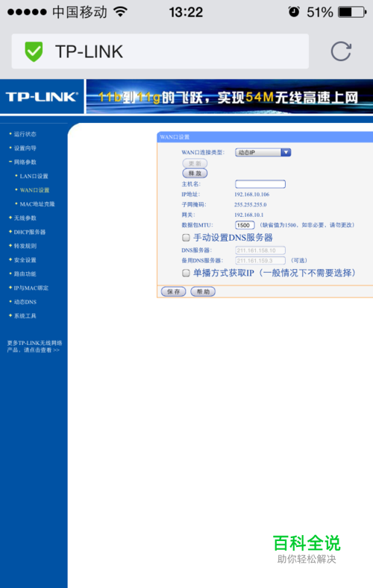The width and height of the screenshot is (373, 588).
Task: Enable 手动设置DNS服务器 checkbox
Action: pos(186,238)
